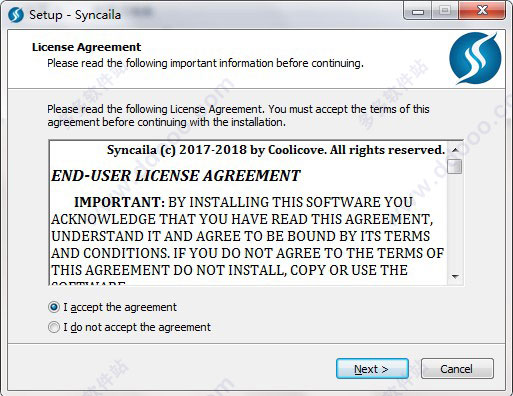Viewport: 513px width, 396px height.
Task: Click the empty scrollbar track below the thumb
Action: click(455, 221)
